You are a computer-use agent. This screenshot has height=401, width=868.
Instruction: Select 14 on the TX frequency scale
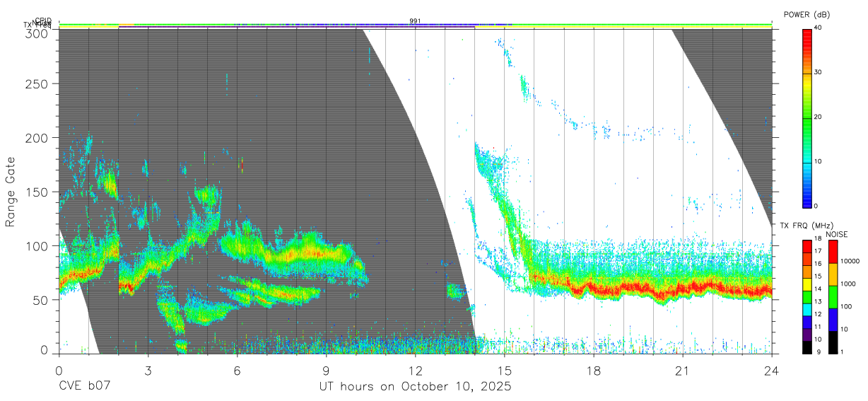pos(818,289)
